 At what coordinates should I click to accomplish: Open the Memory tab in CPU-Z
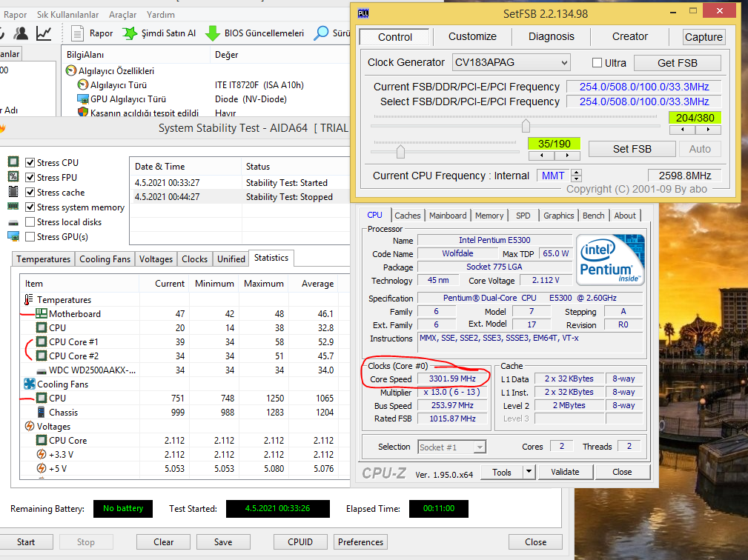click(x=489, y=216)
